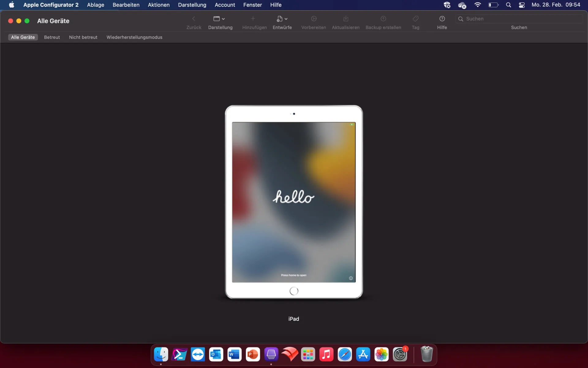The width and height of the screenshot is (588, 368).
Task: Open the Aktionen menu
Action: pyautogui.click(x=159, y=5)
